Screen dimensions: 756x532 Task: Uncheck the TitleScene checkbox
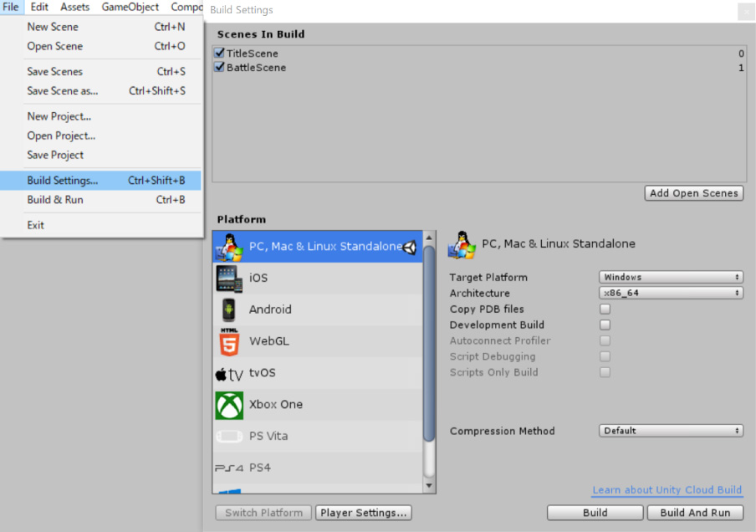pyautogui.click(x=219, y=53)
